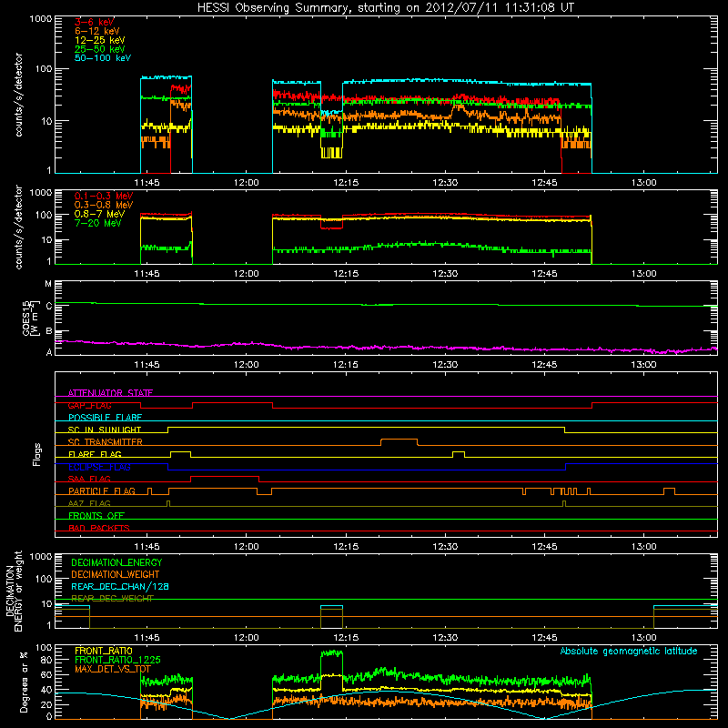The height and width of the screenshot is (728, 728).
Task: Select the 6-12 keV legend label
Action: coord(96,31)
